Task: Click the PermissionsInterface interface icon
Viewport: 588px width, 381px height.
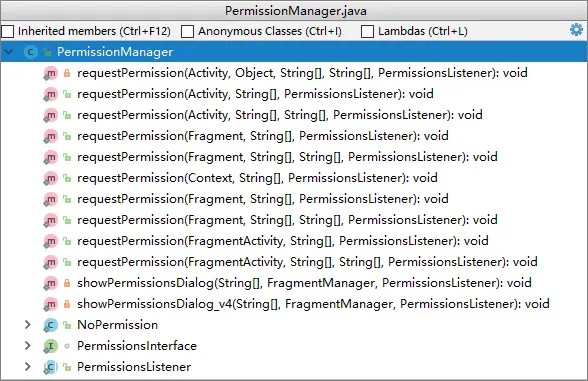Action: [x=50, y=346]
